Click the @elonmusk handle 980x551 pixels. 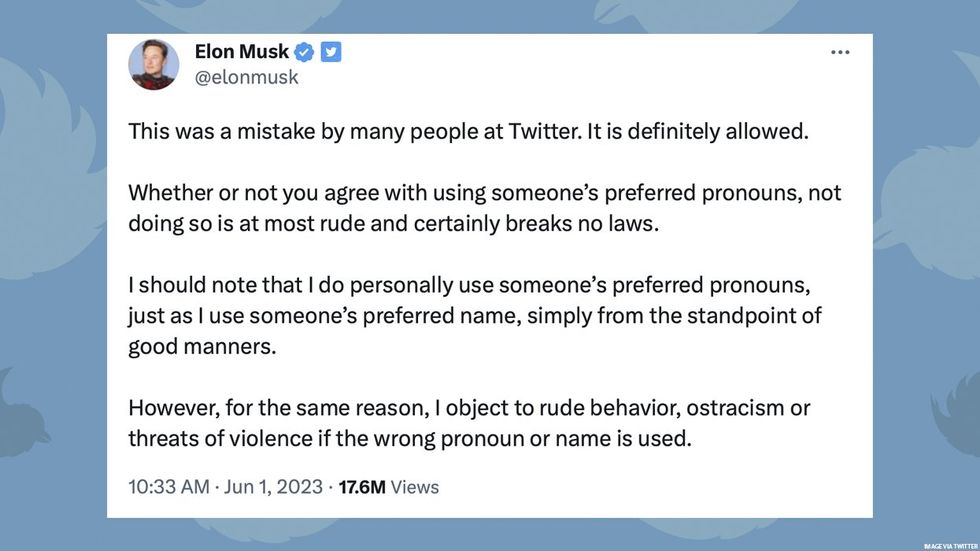pos(246,77)
